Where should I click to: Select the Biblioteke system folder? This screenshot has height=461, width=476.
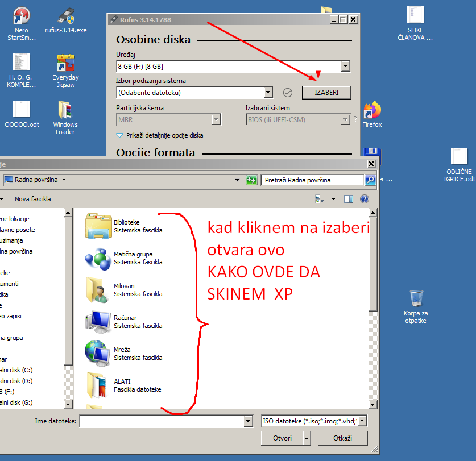coord(125,226)
